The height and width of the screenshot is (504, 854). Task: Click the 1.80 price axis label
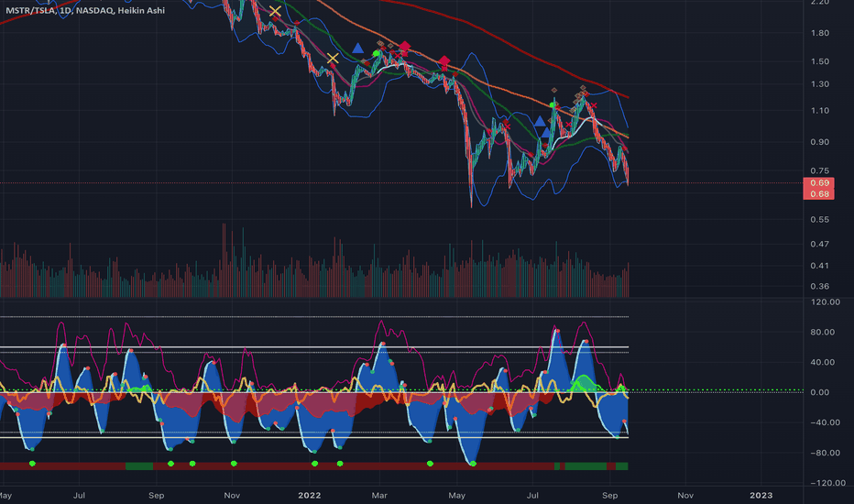tap(820, 33)
